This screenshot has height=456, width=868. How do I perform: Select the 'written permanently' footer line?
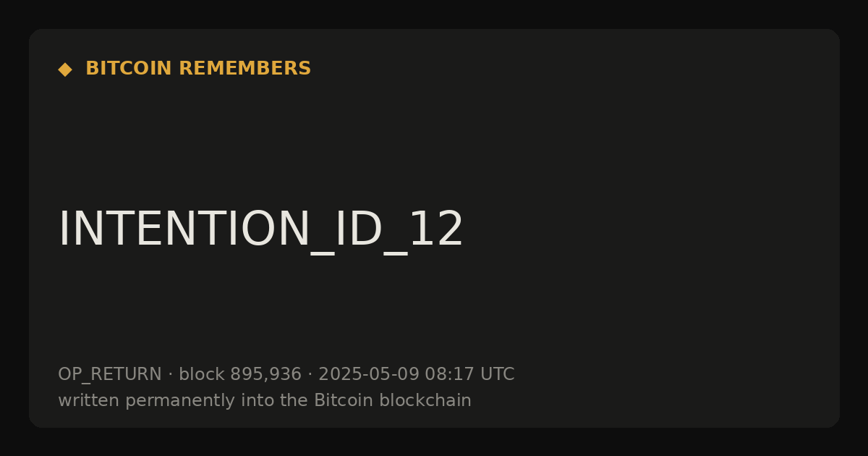tap(265, 400)
